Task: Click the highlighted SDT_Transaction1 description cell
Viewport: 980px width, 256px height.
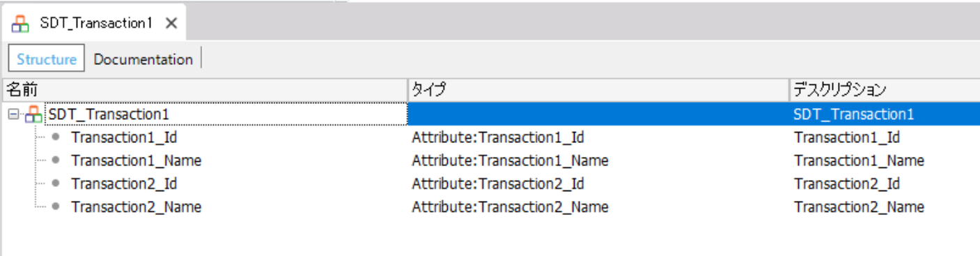Action: click(885, 114)
